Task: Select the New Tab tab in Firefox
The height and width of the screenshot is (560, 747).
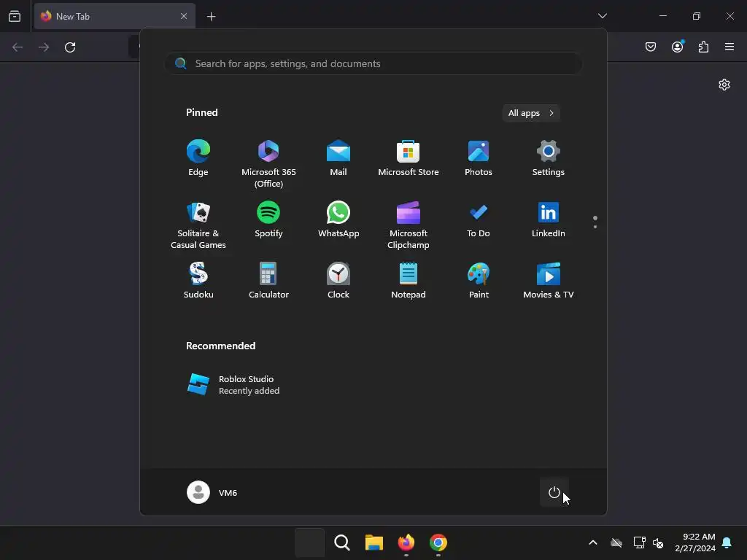Action: click(x=115, y=16)
